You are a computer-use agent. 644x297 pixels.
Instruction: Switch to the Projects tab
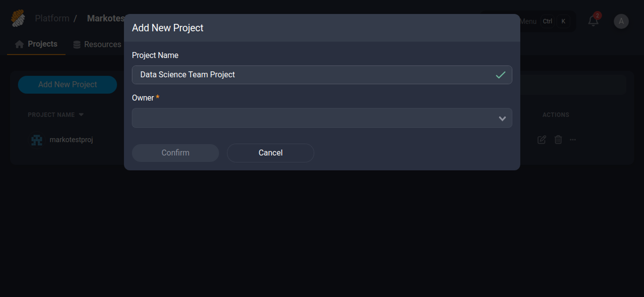42,44
